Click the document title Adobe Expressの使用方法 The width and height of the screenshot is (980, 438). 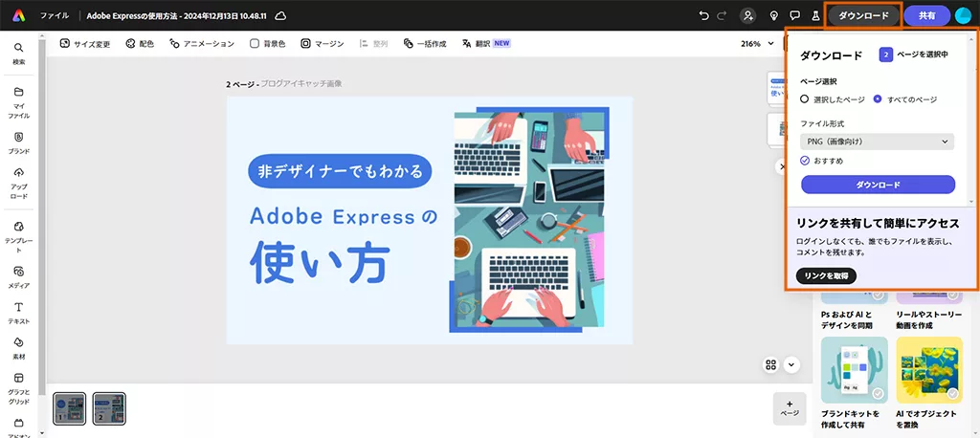(177, 15)
